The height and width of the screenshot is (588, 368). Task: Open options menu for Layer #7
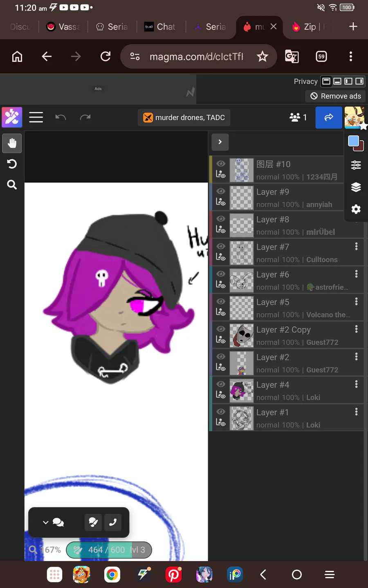[x=356, y=246]
